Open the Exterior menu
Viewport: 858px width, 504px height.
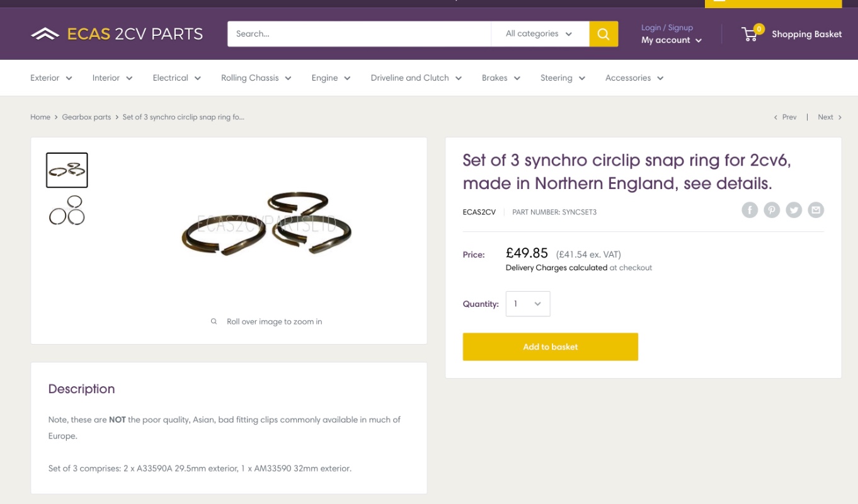(51, 78)
